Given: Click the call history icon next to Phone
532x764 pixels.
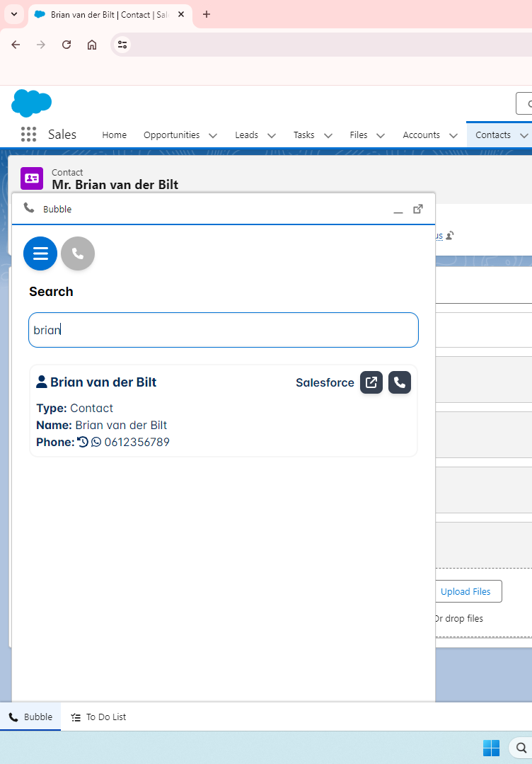Looking at the screenshot, I should coord(83,443).
